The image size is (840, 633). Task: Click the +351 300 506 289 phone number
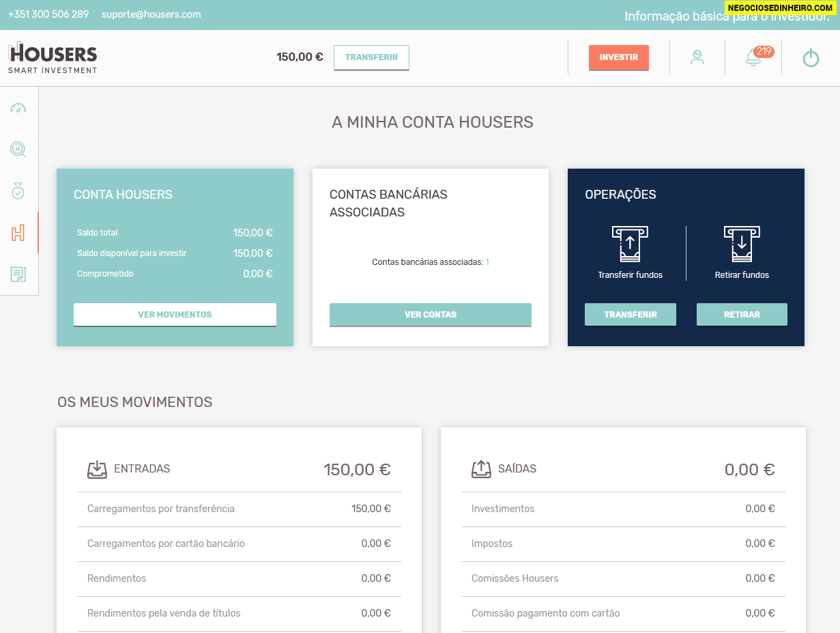tap(48, 14)
